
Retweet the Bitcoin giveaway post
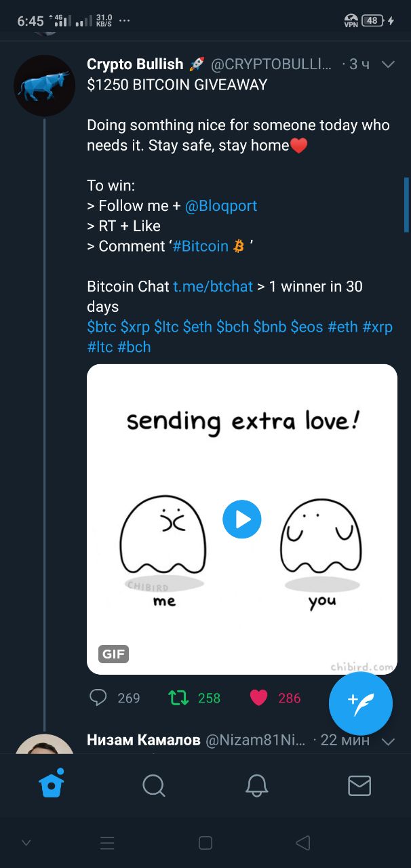[x=178, y=697]
